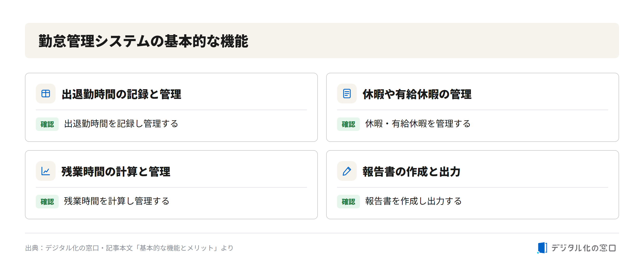Open the 出退勤時間の記録と管理 card heading
The height and width of the screenshot is (278, 644).
tap(121, 94)
